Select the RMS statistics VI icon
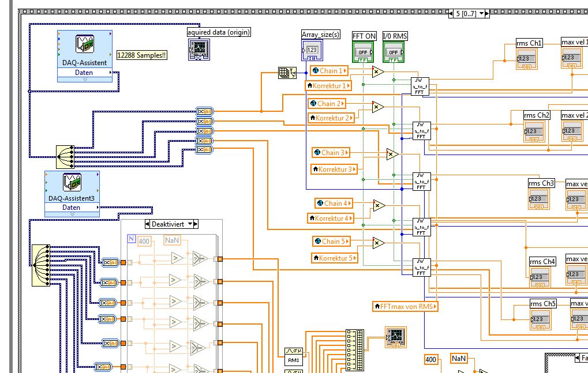This screenshot has height=373, width=588. coord(293,356)
